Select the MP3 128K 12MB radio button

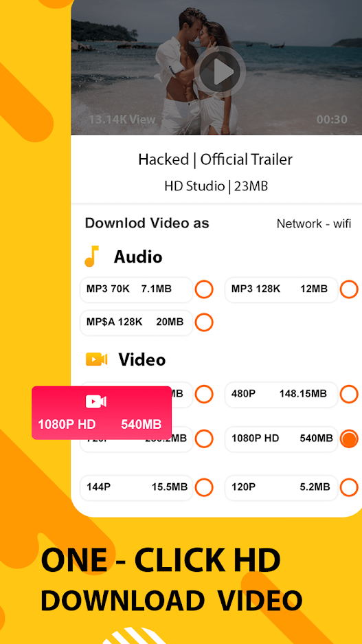pyautogui.click(x=349, y=289)
